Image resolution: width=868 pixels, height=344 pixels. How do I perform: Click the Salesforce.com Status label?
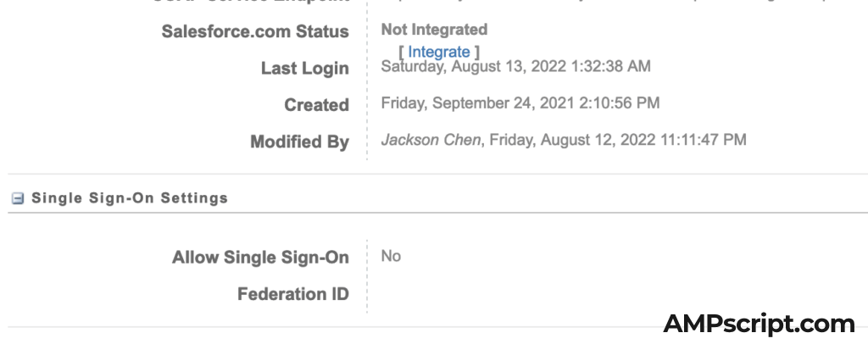254,32
